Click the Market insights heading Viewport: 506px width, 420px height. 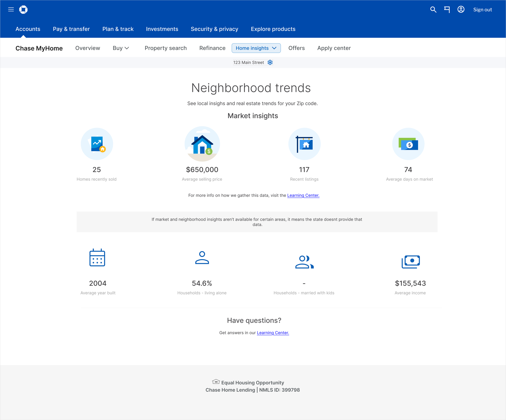click(253, 116)
